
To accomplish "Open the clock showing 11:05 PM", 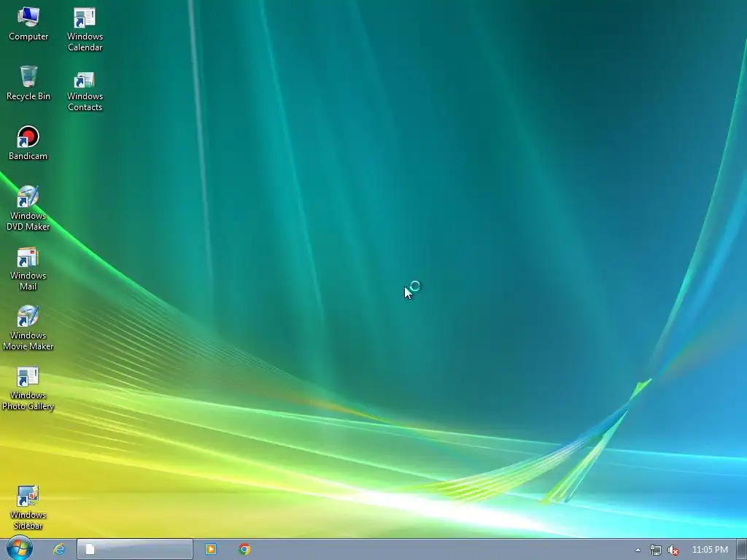I will [x=710, y=550].
